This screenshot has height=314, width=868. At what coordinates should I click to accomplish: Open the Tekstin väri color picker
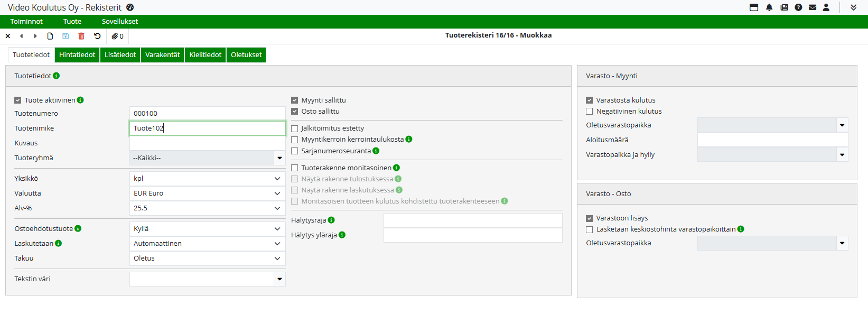point(279,279)
